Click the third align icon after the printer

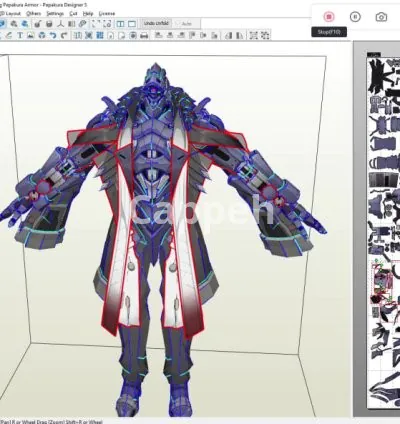pos(181,35)
